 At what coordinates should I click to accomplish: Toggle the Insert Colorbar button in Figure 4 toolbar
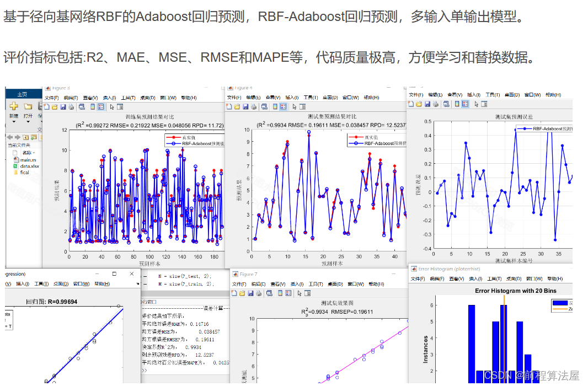click(275, 107)
